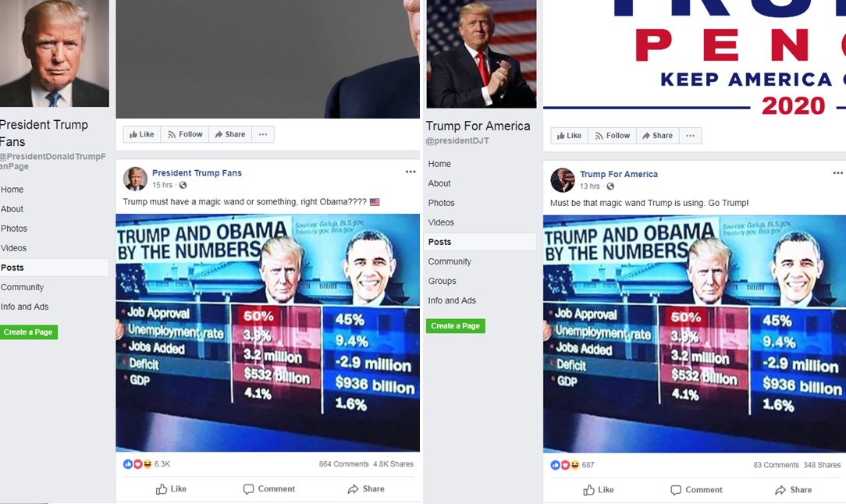Open Info and Ads on Trump For America sidebar

tap(452, 300)
